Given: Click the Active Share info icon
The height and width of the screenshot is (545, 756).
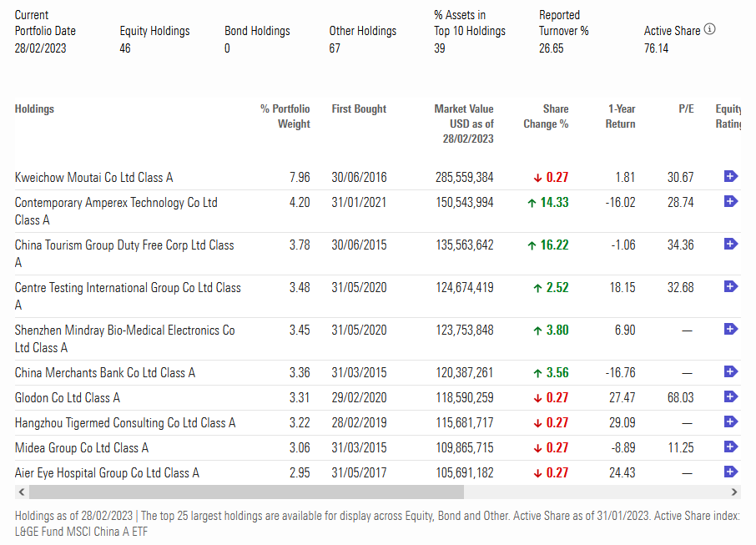Looking at the screenshot, I should click(709, 29).
